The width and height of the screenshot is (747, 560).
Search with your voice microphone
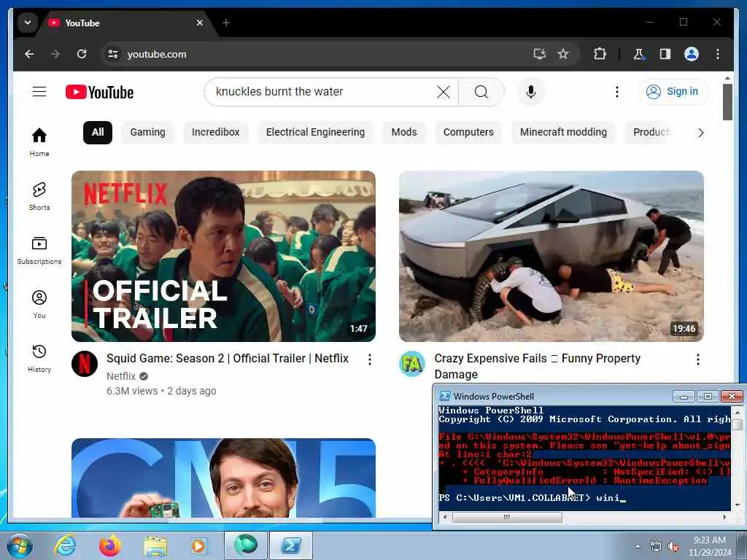click(531, 92)
